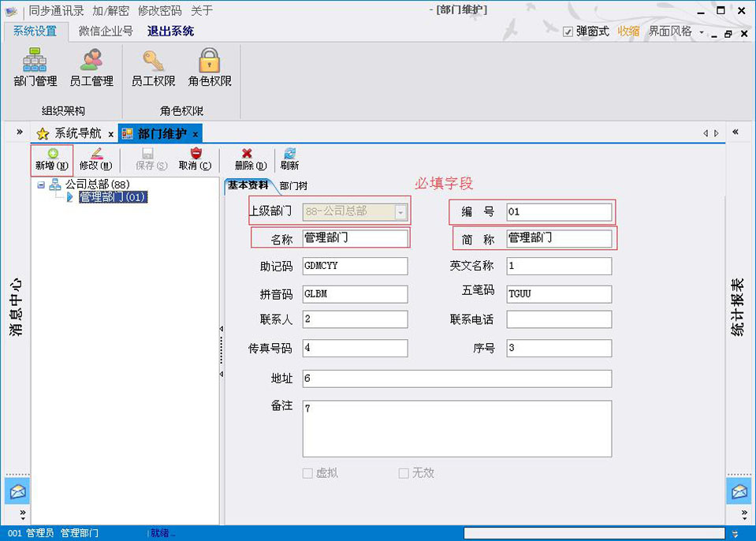The height and width of the screenshot is (541, 756).
Task: Collapse the 公司总部 tree node
Action: [x=41, y=185]
